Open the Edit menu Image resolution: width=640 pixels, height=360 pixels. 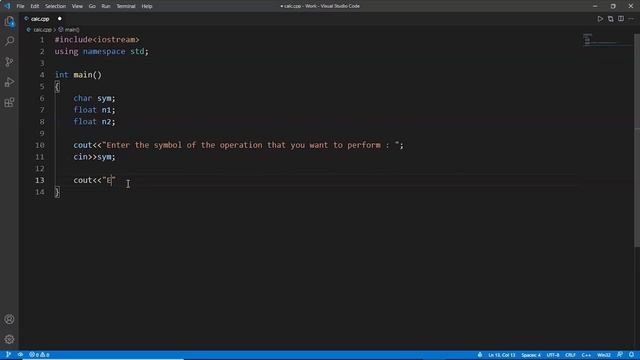tap(35, 6)
